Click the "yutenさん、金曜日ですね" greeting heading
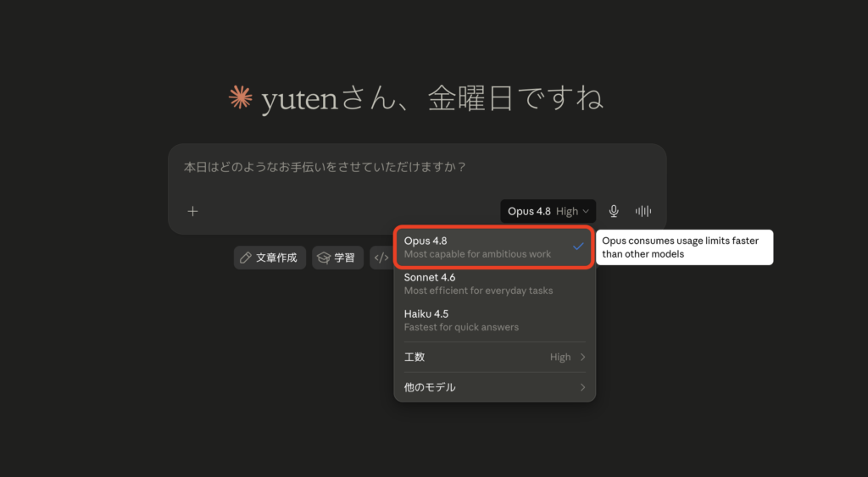 [431, 98]
